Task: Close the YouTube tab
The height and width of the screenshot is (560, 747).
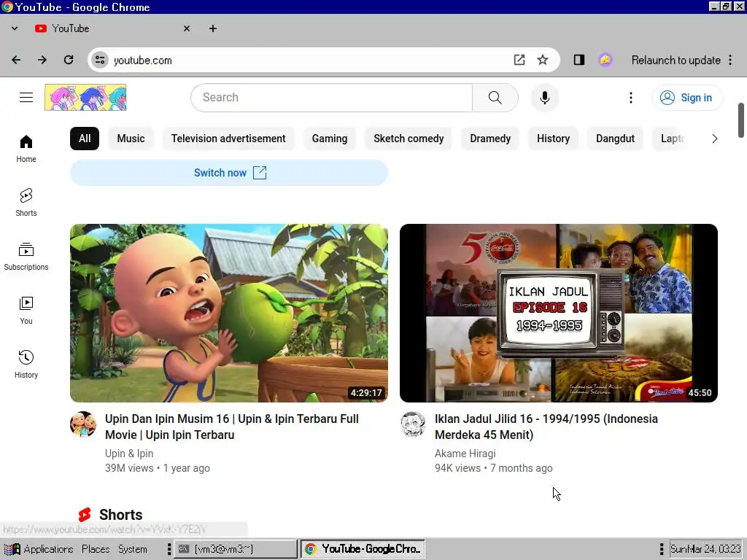Action: pos(187,28)
